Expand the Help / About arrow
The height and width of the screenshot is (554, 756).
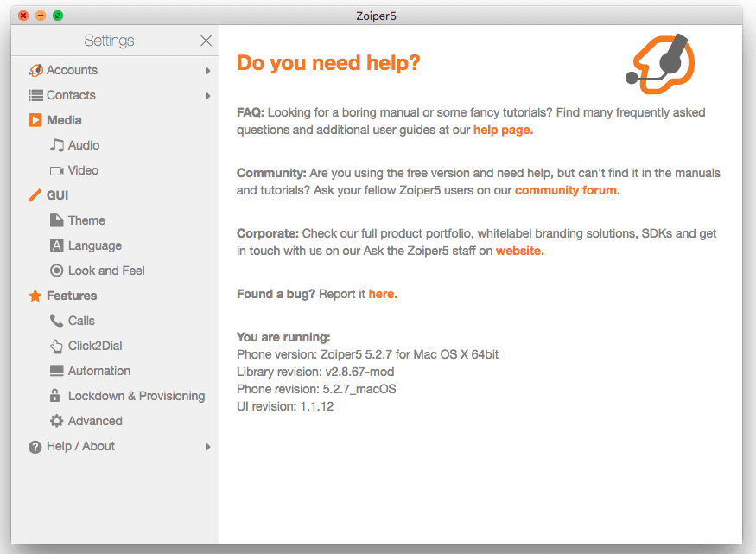tap(208, 447)
